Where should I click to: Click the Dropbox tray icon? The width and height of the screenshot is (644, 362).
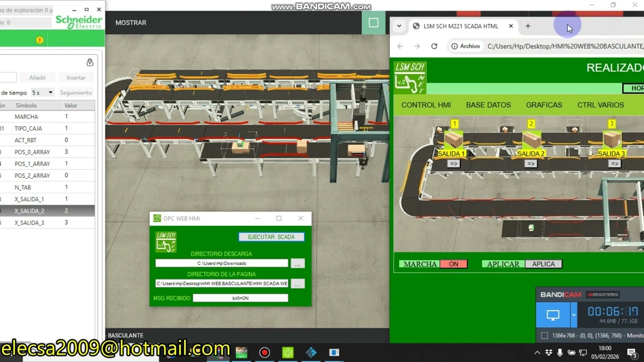(549, 352)
